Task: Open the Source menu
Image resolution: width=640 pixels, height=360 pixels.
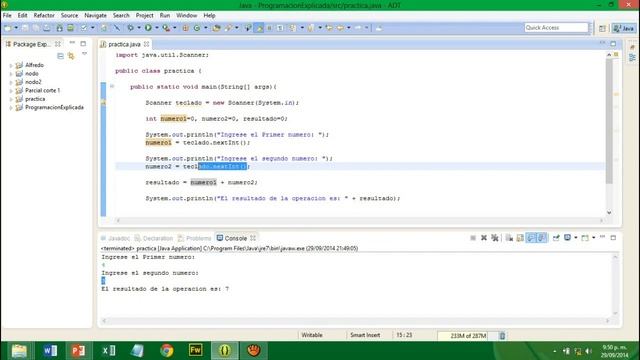Action: click(x=69, y=16)
